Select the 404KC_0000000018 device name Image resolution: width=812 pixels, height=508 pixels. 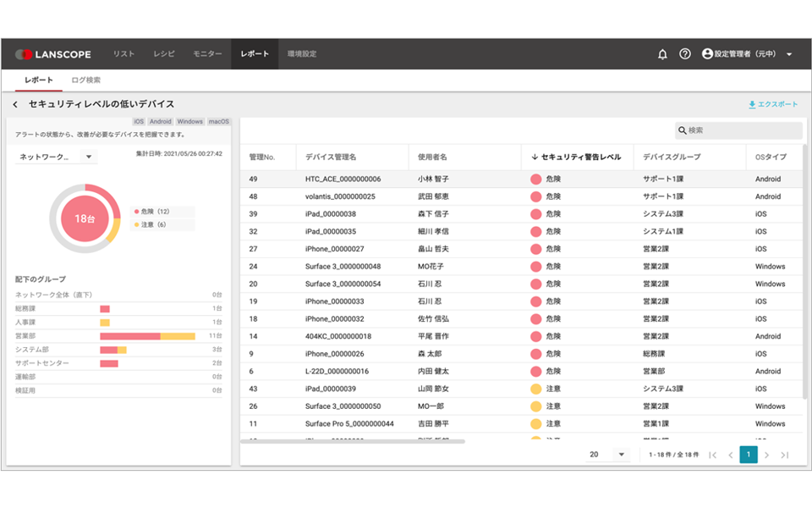pyautogui.click(x=338, y=336)
